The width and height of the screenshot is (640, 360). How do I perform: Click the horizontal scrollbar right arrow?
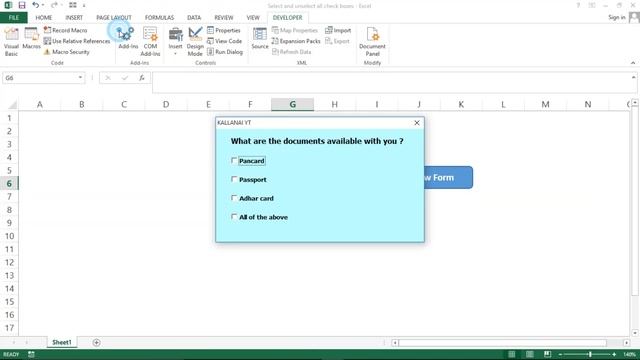pyautogui.click(x=626, y=342)
